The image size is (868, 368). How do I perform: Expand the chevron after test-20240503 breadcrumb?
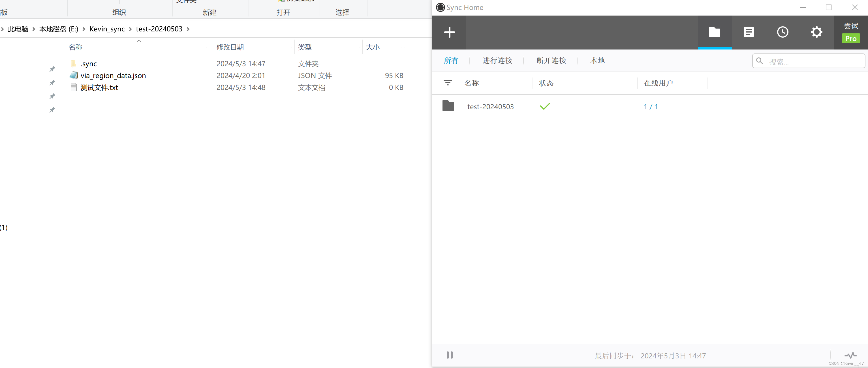188,29
